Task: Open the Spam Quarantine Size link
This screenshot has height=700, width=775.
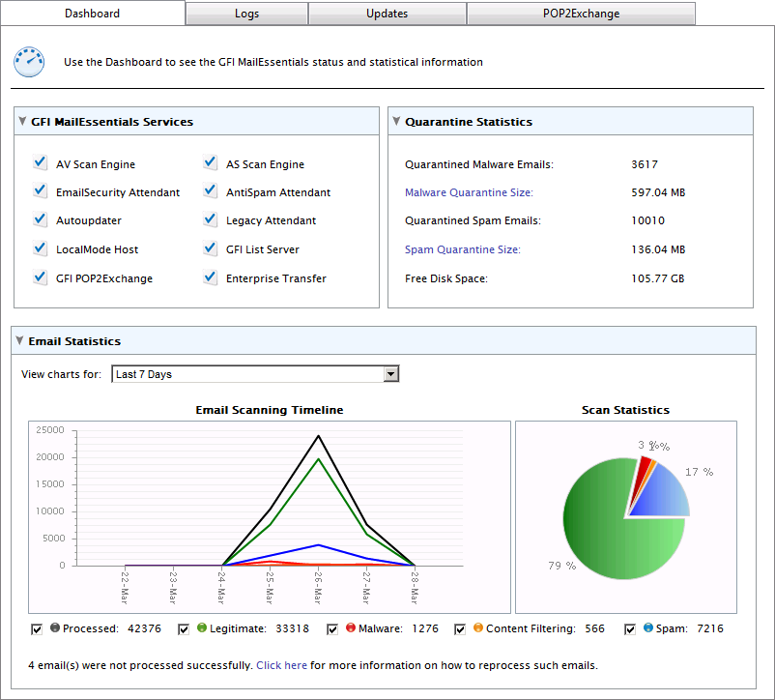Action: tap(463, 249)
